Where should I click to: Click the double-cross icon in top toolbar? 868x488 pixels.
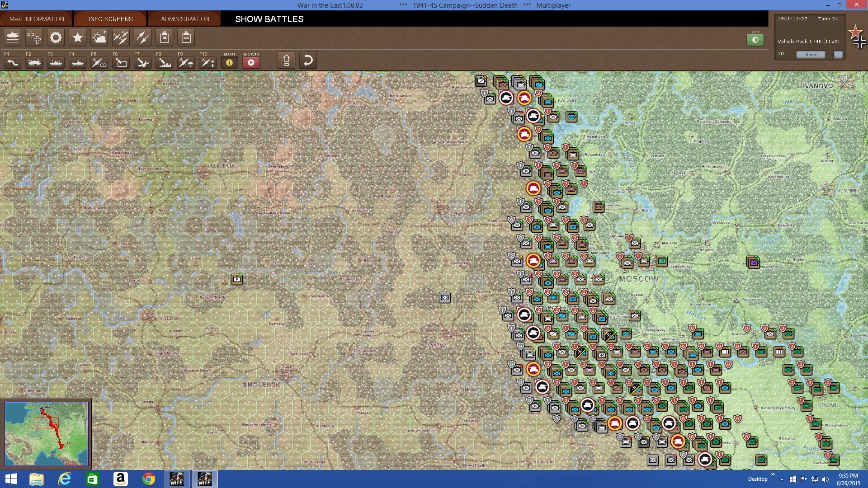(34, 38)
